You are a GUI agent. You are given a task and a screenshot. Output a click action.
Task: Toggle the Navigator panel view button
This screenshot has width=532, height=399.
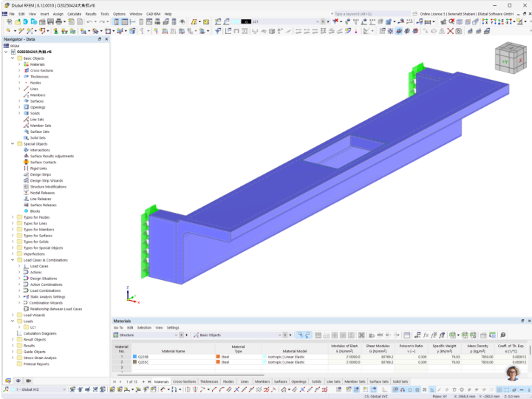[x=117, y=21]
